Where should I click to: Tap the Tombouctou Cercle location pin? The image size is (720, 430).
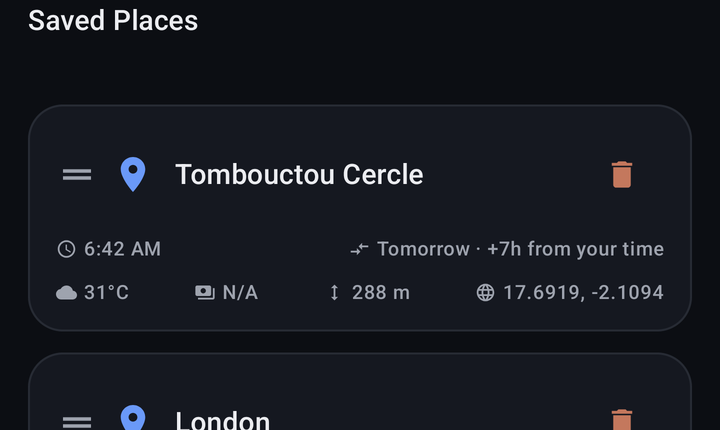pos(133,175)
